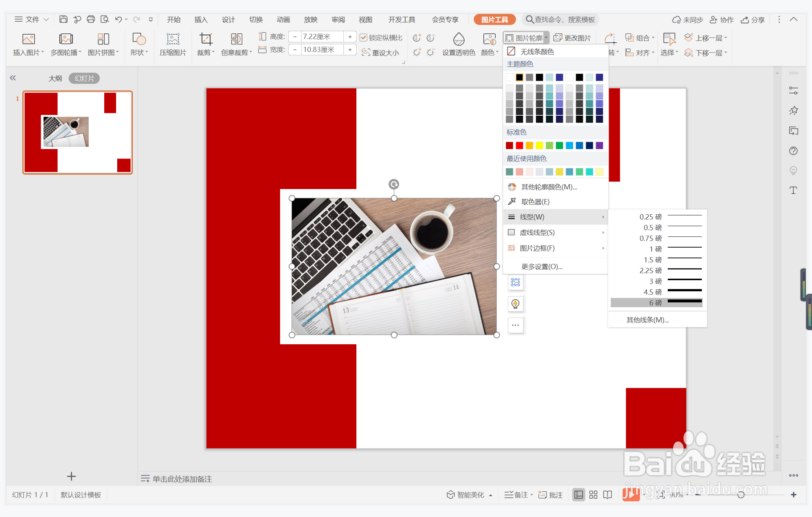Click the lightning idea floating button
This screenshot has height=517, width=812.
516,304
